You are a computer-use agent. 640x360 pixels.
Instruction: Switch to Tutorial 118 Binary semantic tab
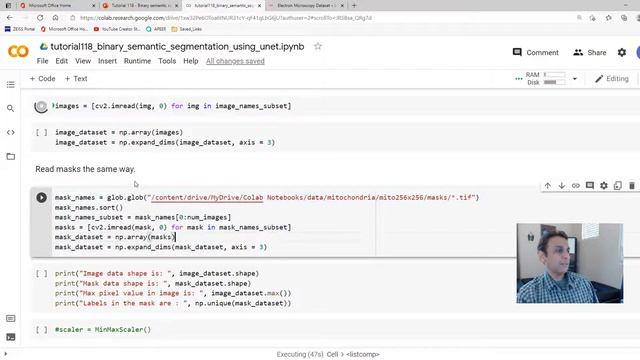140,6
